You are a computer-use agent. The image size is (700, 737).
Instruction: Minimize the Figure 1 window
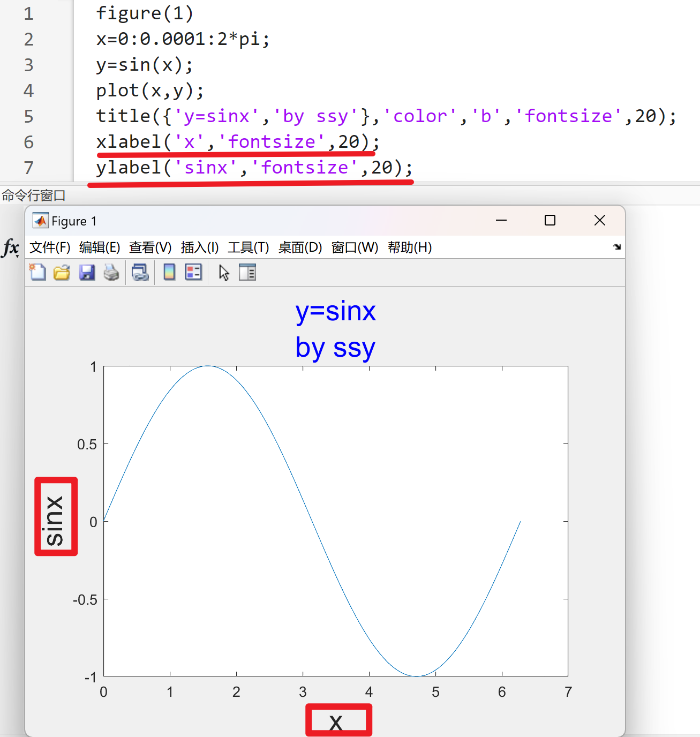501,220
